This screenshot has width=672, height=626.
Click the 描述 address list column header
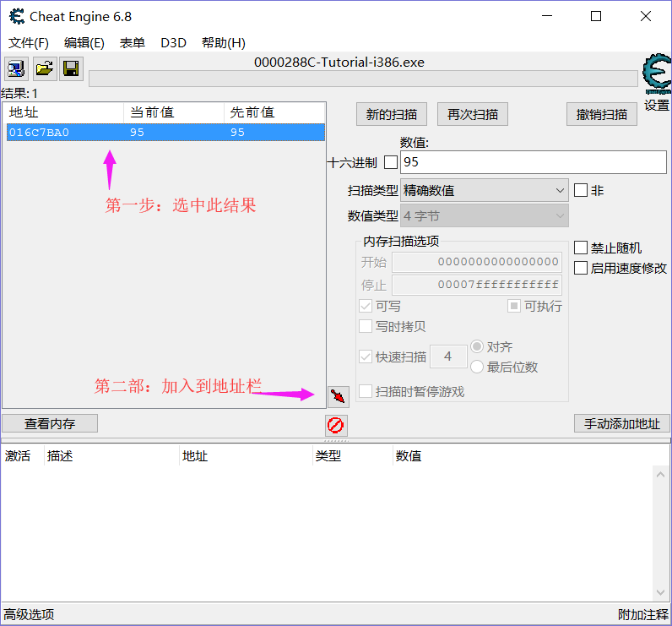111,455
